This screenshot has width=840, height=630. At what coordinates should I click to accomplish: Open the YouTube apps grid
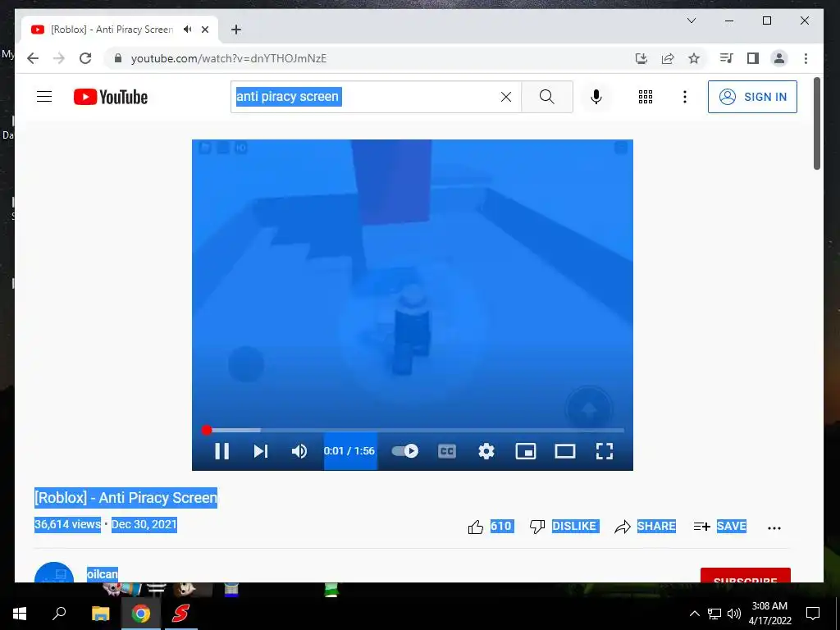[x=646, y=97]
